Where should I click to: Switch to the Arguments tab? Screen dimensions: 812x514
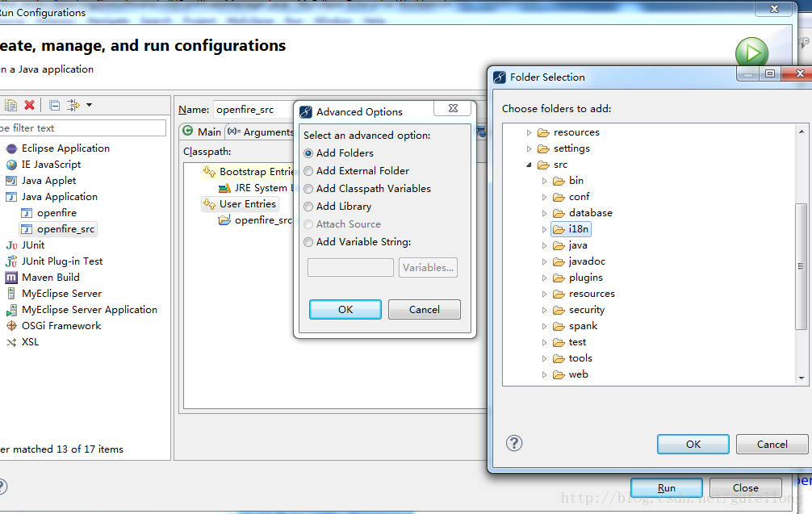tap(261, 132)
